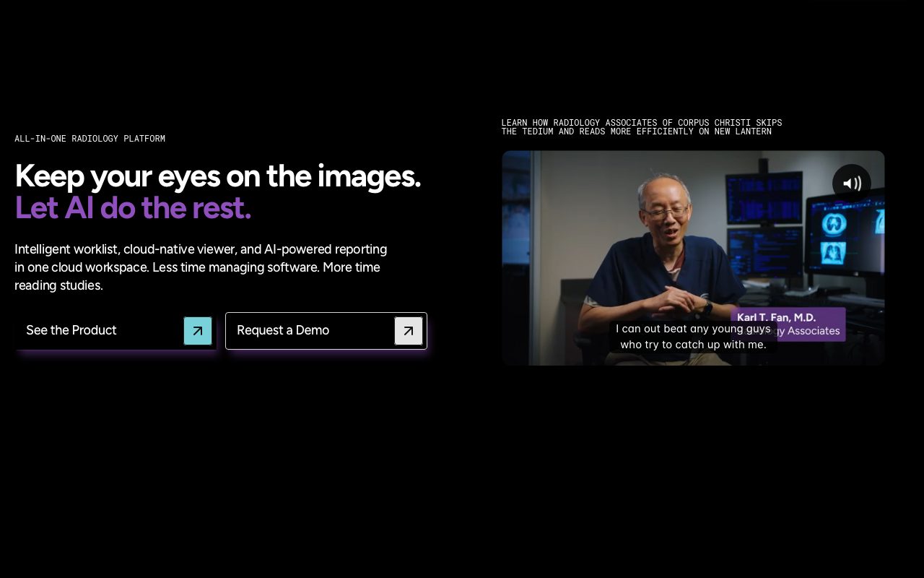Image resolution: width=924 pixels, height=578 pixels.
Task: Play the Karl T. Fan video
Action: (x=693, y=258)
